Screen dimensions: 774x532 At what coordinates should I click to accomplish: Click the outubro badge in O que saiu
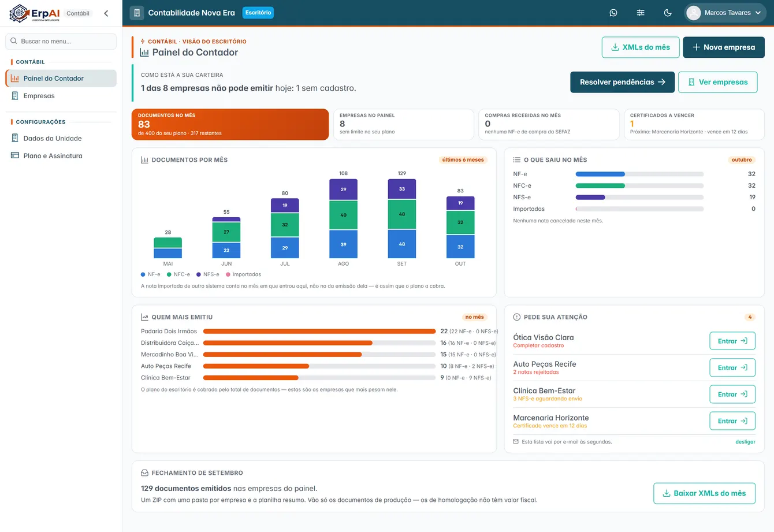point(742,160)
